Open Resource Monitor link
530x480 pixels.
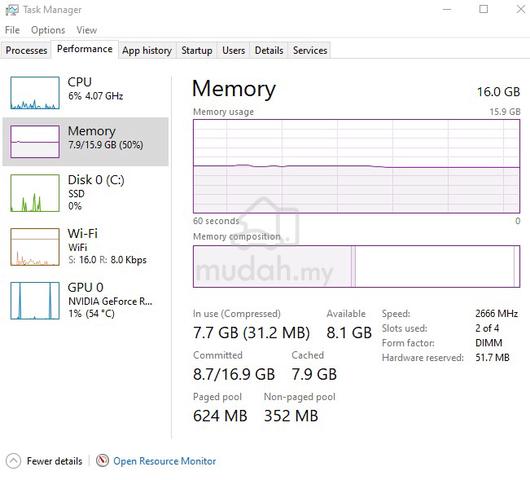coord(164,461)
